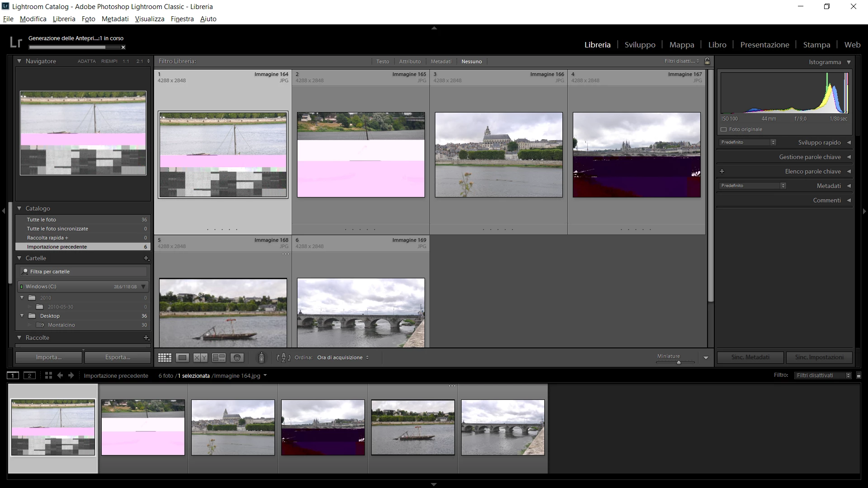Activate secondary display button 2

[x=29, y=375]
